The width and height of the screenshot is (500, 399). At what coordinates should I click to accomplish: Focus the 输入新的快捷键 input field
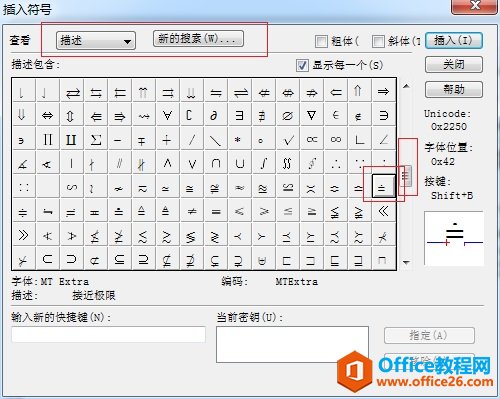(x=108, y=334)
